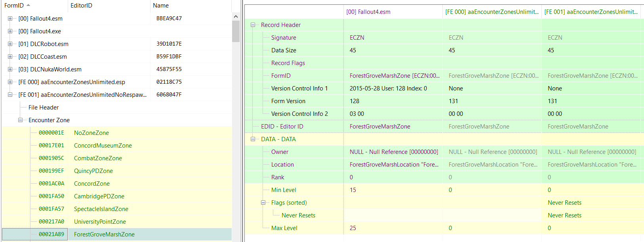Click the Rank row label
The height and width of the screenshot is (242, 644).
[278, 177]
